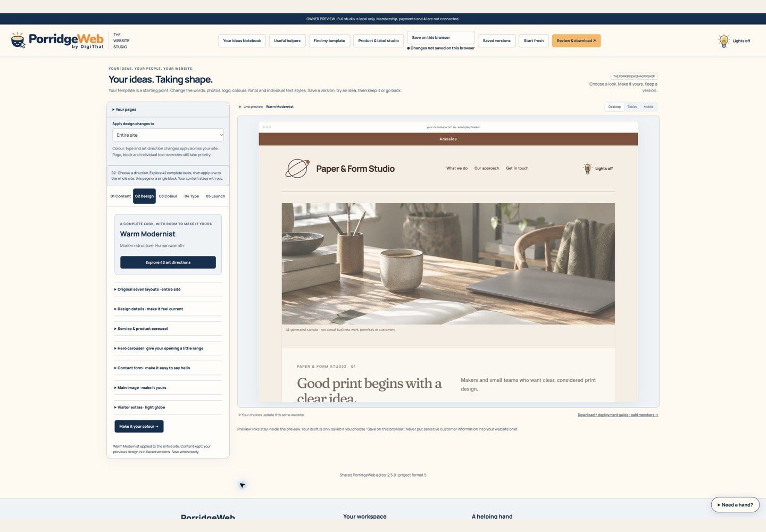Expand Visitor extras light globe
The image size is (766, 532).
(168, 408)
